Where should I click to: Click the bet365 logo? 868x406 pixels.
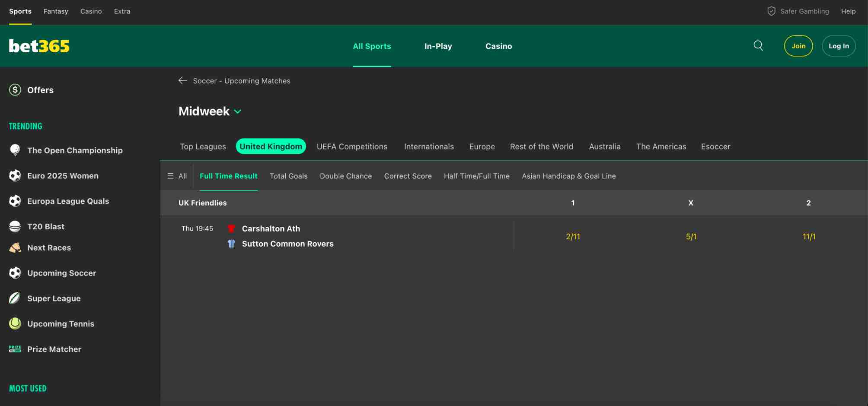[x=39, y=46]
